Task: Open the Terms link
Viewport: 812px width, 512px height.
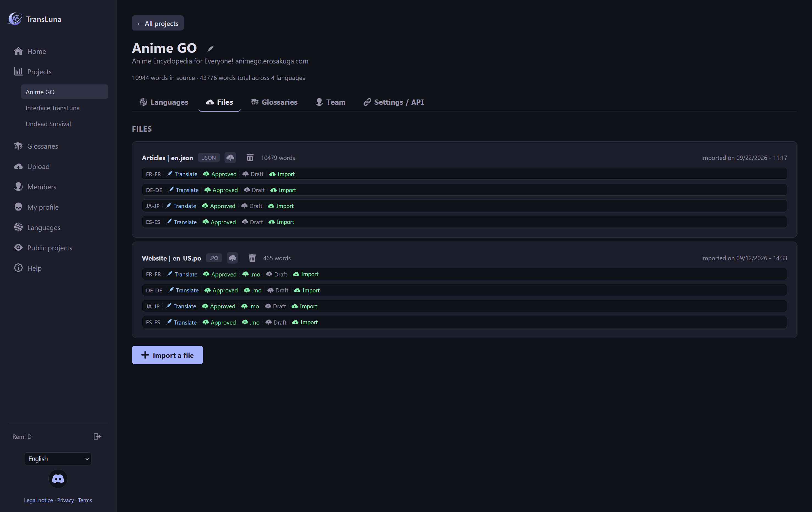Action: pyautogui.click(x=85, y=500)
